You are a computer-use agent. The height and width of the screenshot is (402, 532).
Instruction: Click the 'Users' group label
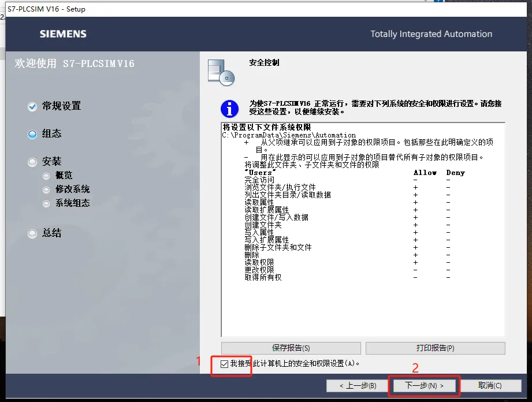point(261,172)
